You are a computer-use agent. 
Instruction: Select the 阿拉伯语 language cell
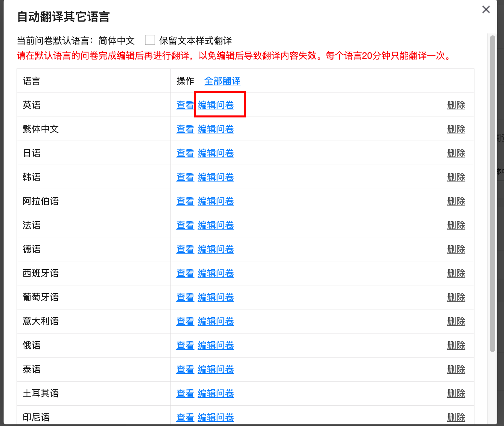[x=94, y=201]
